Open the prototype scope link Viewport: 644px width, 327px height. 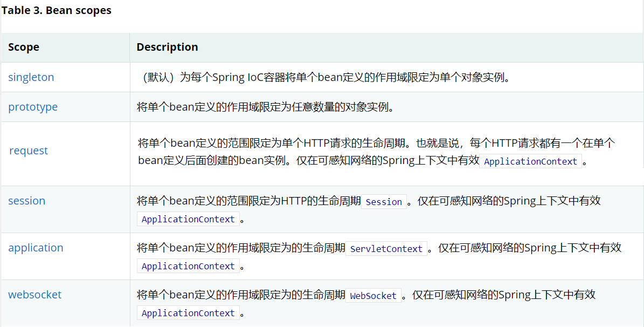click(x=33, y=107)
